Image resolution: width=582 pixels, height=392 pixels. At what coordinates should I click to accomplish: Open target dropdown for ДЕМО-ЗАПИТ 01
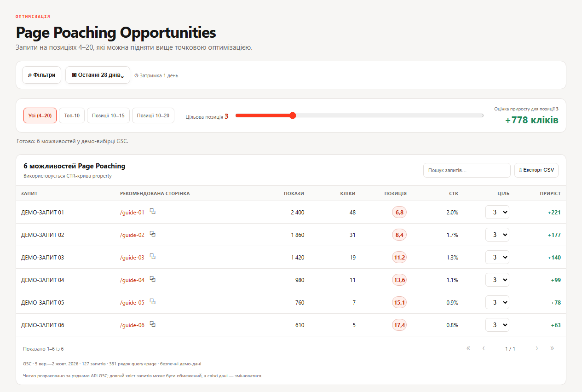click(497, 212)
